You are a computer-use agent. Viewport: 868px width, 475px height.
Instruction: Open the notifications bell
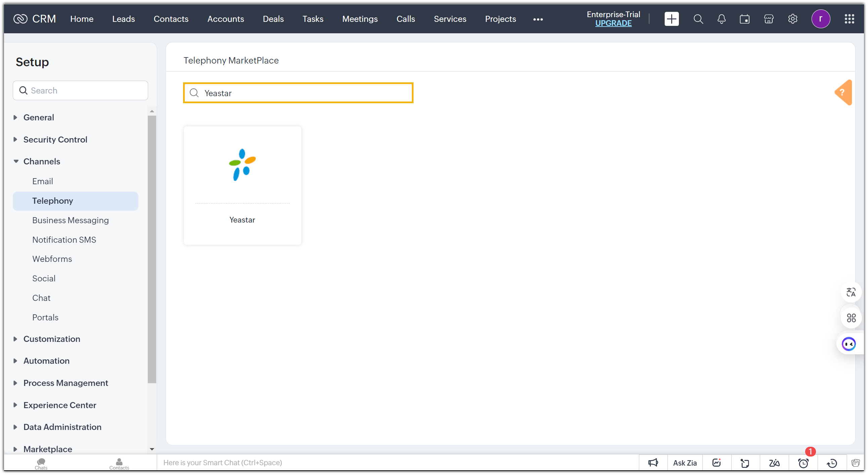[721, 19]
